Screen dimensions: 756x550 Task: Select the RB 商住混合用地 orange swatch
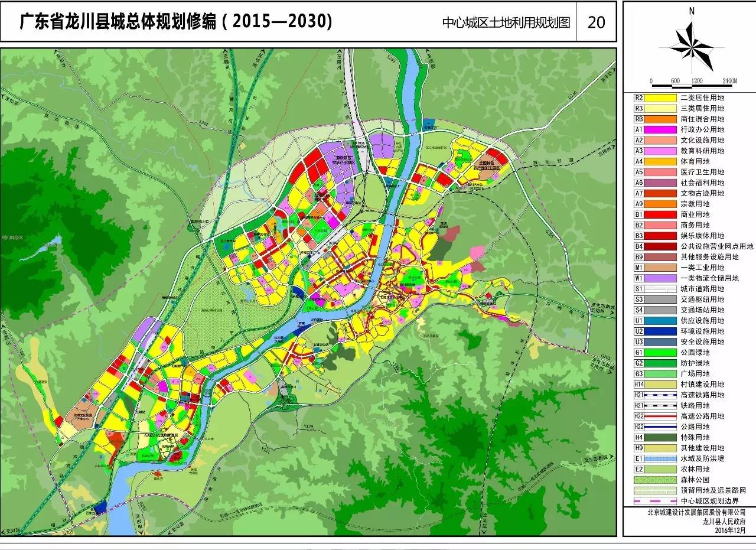660,119
